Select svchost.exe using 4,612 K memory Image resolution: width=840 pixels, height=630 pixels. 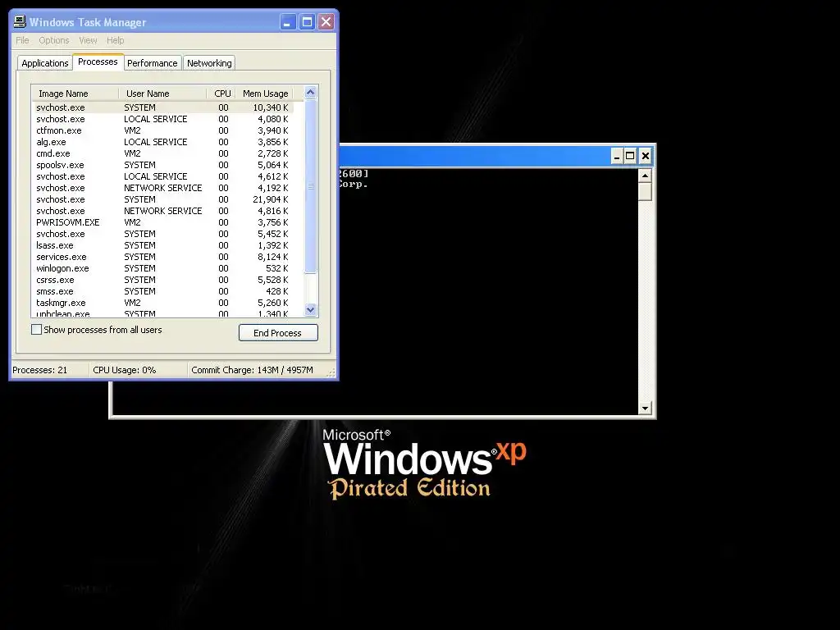click(162, 177)
